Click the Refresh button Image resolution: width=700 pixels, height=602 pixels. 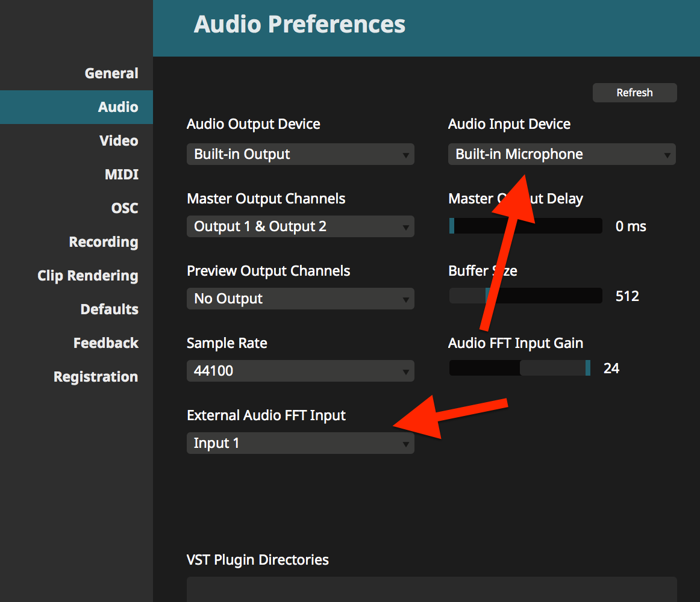(x=634, y=93)
